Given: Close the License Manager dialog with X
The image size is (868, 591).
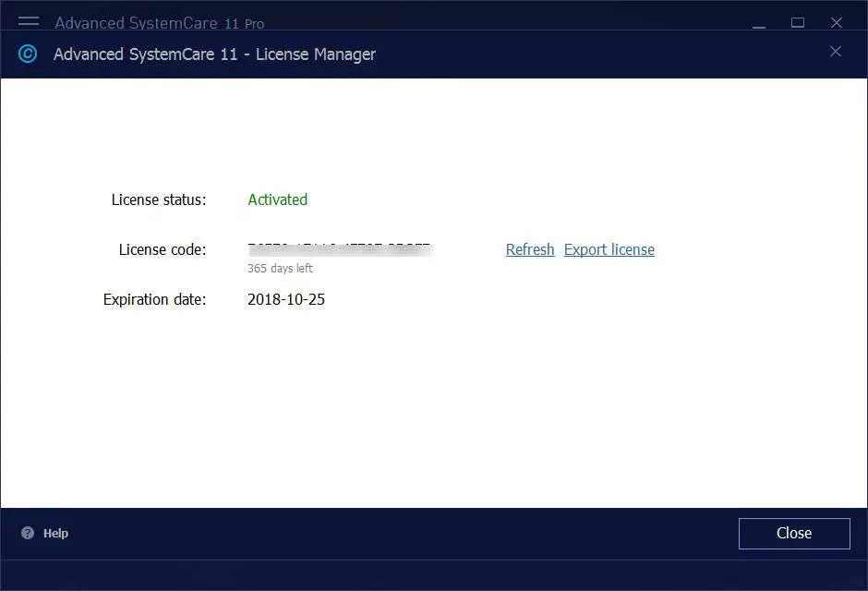Looking at the screenshot, I should click(x=836, y=52).
